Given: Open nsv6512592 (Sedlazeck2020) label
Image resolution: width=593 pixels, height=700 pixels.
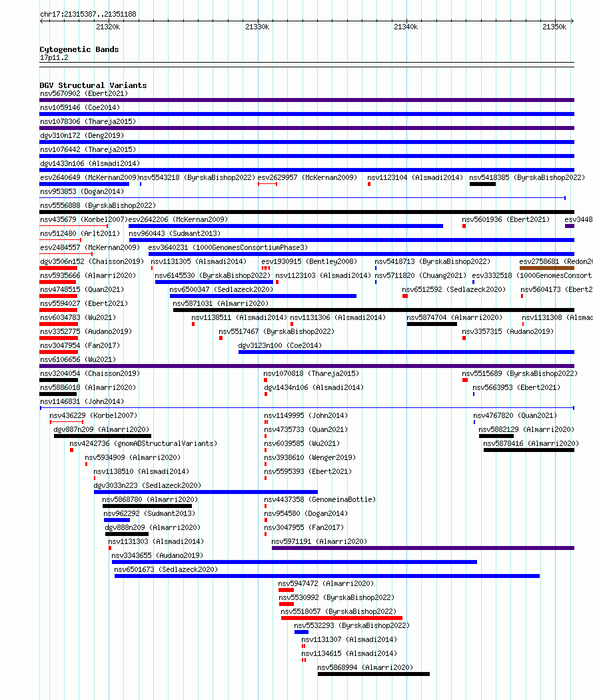Looking at the screenshot, I should 454,290.
